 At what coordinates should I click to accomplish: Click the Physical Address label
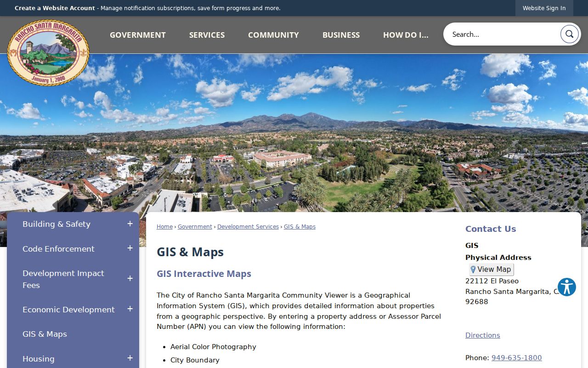pos(498,258)
